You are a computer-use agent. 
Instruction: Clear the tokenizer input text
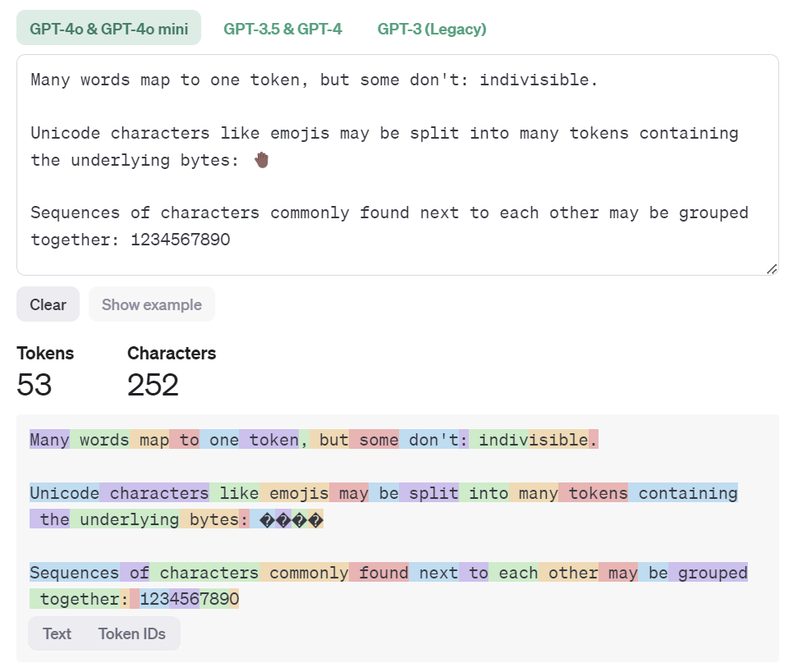pyautogui.click(x=48, y=304)
